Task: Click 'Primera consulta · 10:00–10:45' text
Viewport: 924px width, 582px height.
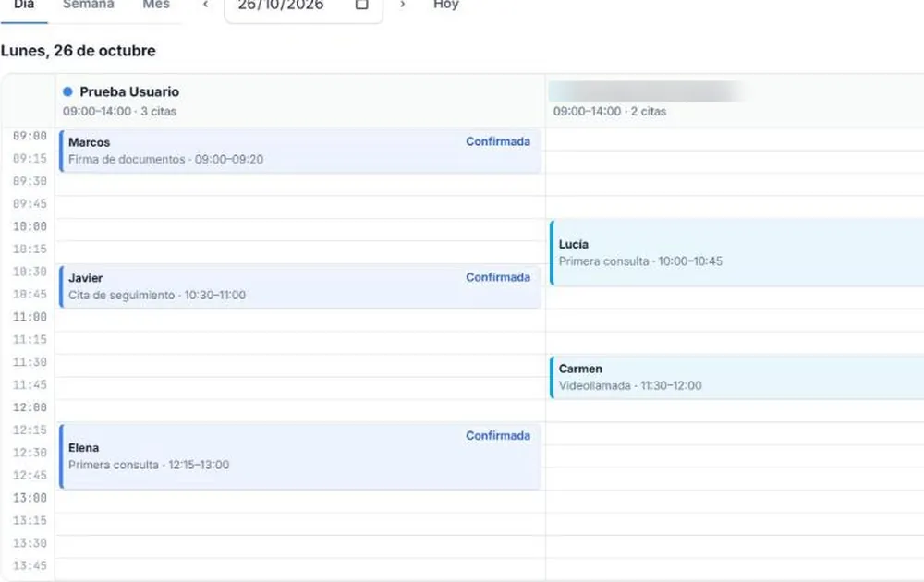Action: 640,261
